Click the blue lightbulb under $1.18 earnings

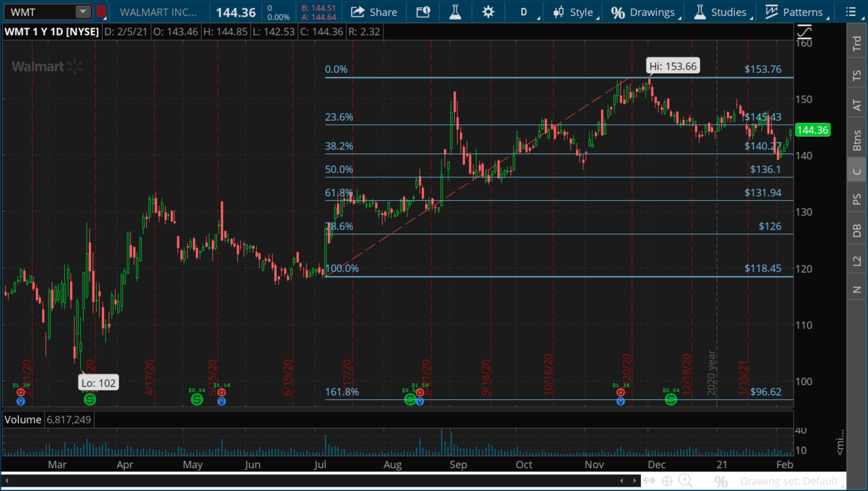pyautogui.click(x=221, y=400)
